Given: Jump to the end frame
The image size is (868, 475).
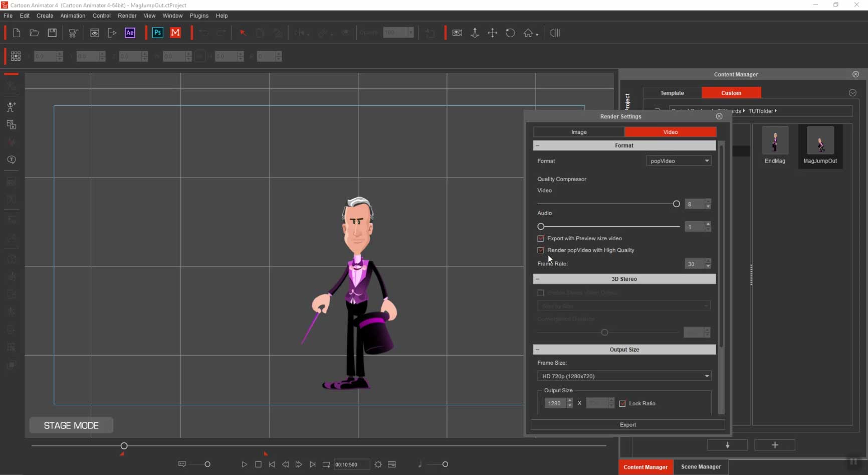Looking at the screenshot, I should point(312,464).
